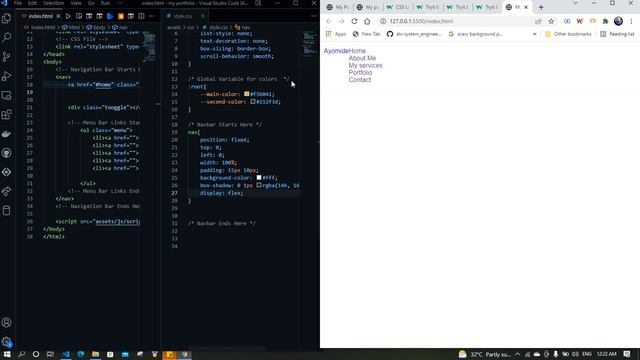Click the My services link
Screen dimensions: 640x360
coord(365,65)
